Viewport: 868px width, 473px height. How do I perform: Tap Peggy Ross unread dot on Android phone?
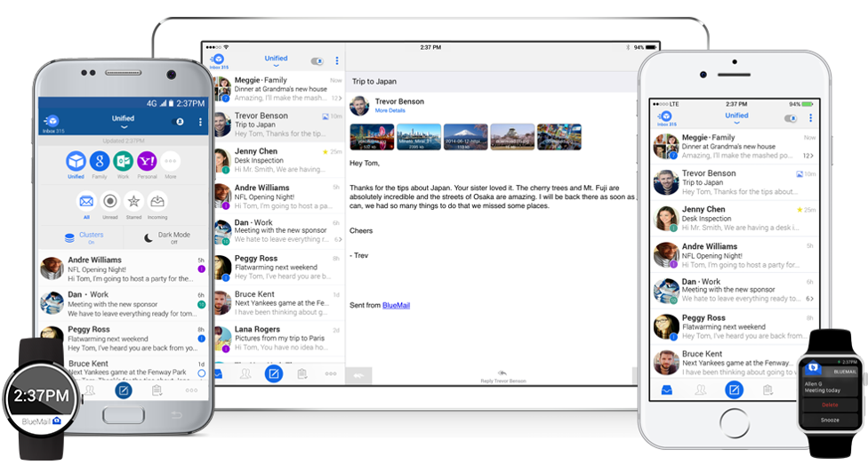tap(202, 339)
